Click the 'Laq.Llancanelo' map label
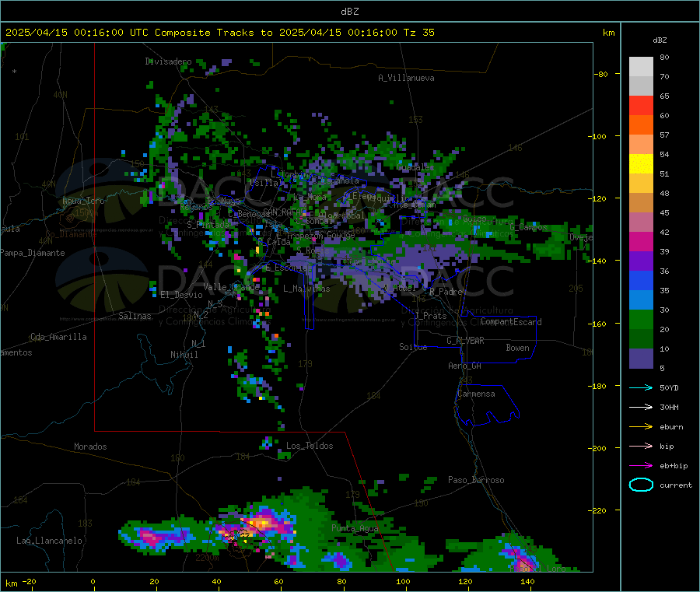Image resolution: width=700 pixels, height=592 pixels. coord(49,541)
